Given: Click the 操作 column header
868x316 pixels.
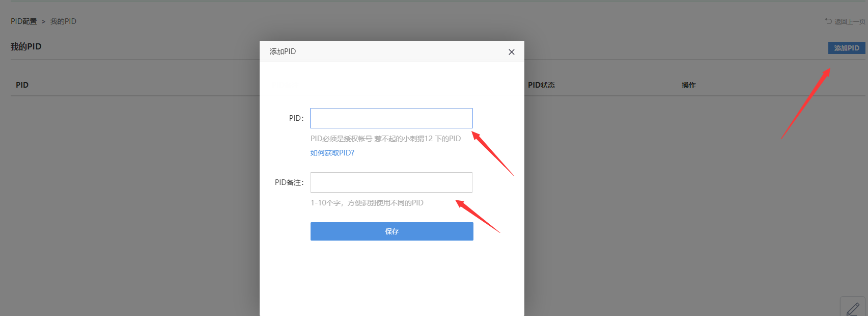Looking at the screenshot, I should coord(688,85).
